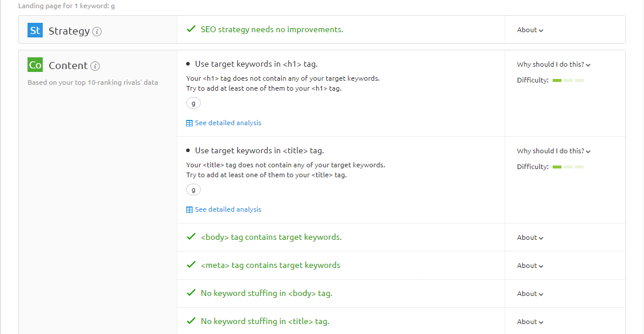
Task: Expand About for SEO strategy row
Action: (530, 30)
